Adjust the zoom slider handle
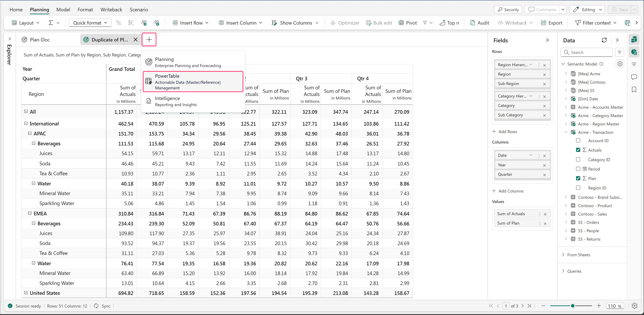The image size is (644, 315). 573,306
